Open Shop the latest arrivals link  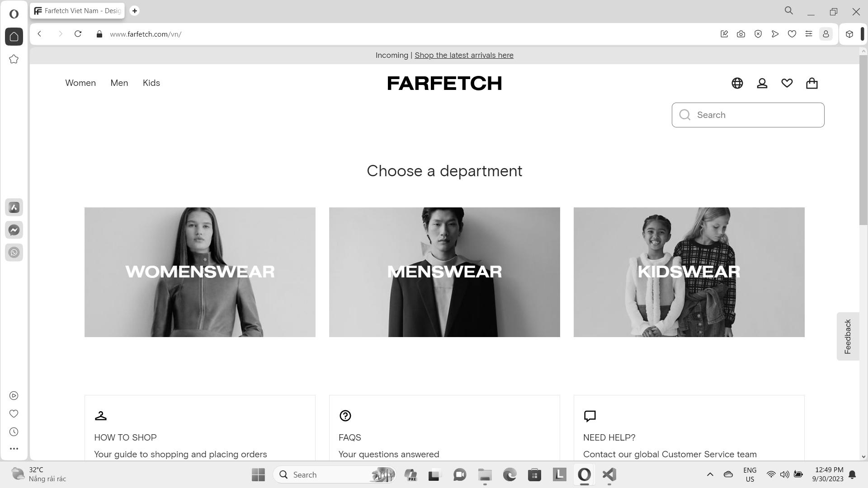tap(464, 55)
